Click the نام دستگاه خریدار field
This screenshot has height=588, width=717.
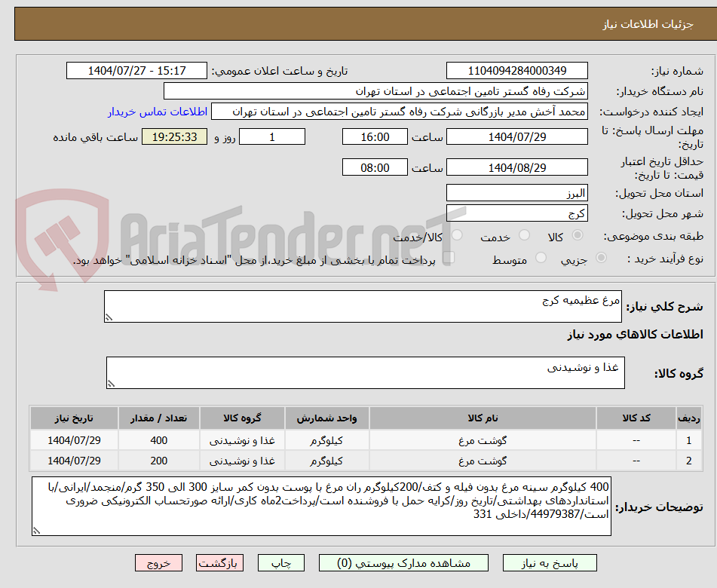(x=375, y=91)
